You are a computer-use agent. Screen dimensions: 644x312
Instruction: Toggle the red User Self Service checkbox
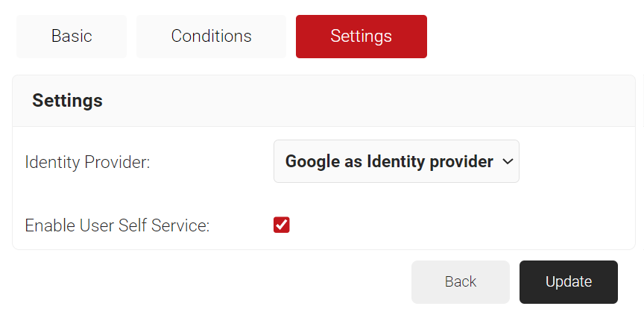[x=282, y=225]
